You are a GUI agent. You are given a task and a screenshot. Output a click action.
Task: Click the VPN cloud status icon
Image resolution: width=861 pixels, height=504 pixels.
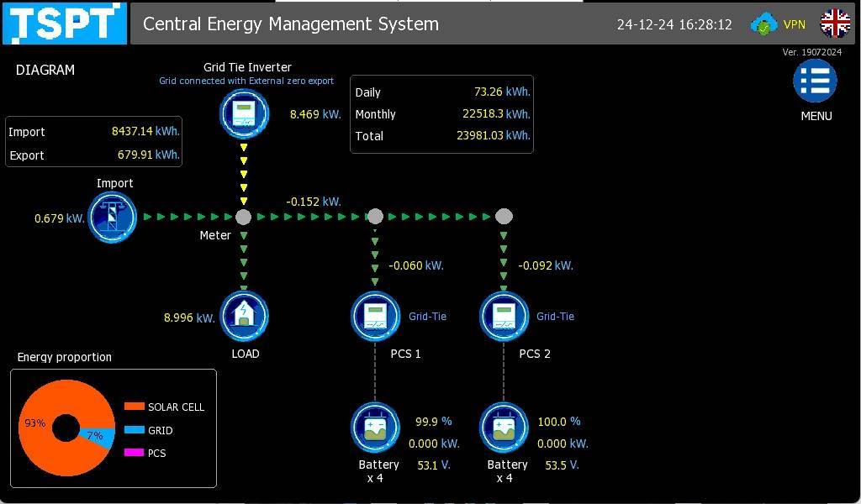click(x=763, y=24)
